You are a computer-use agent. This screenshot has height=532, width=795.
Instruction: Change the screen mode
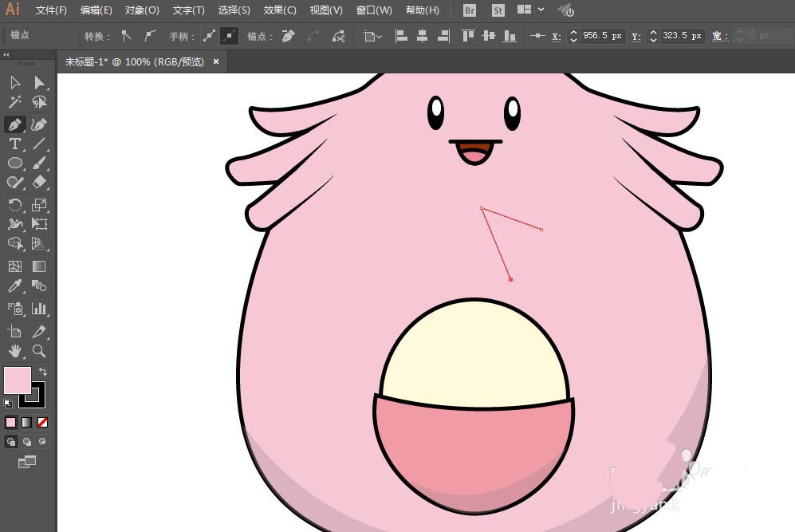27,462
